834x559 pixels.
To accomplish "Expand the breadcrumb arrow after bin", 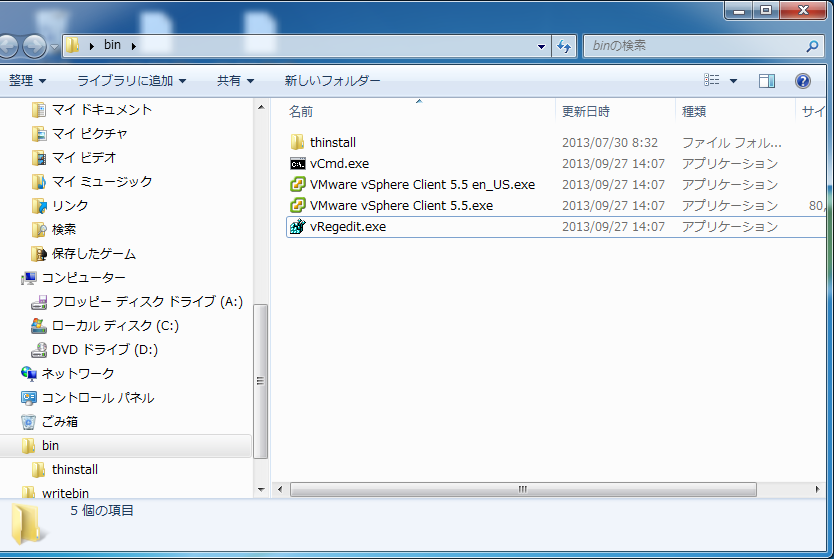I will [134, 46].
